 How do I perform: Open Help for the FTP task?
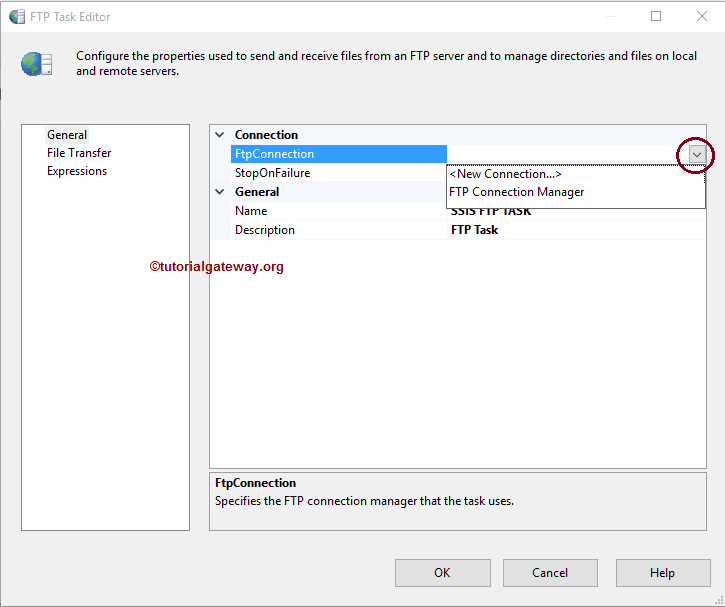662,573
